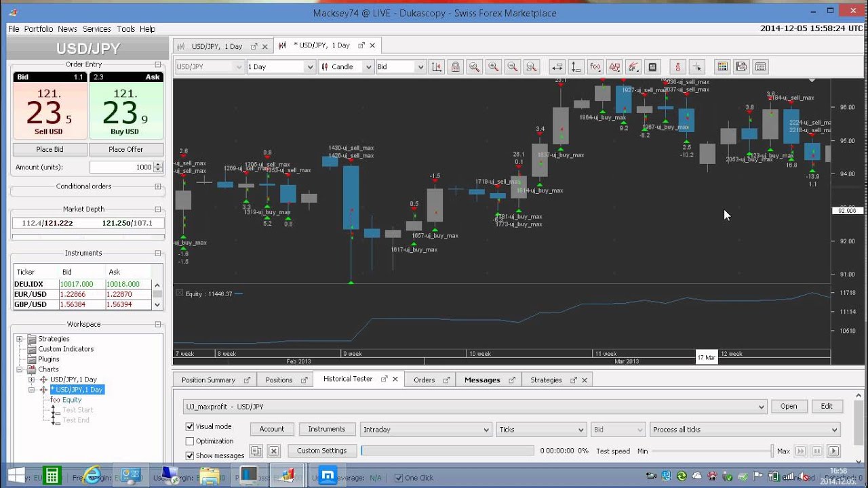Viewport: 868px width, 488px height.
Task: Toggle the Visual mode checkbox
Action: tap(190, 427)
